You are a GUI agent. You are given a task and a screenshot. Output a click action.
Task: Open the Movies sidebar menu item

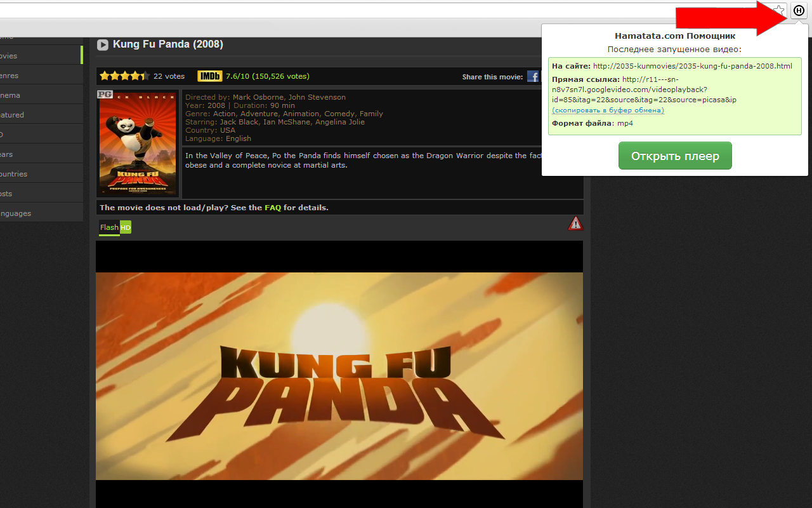coord(41,56)
